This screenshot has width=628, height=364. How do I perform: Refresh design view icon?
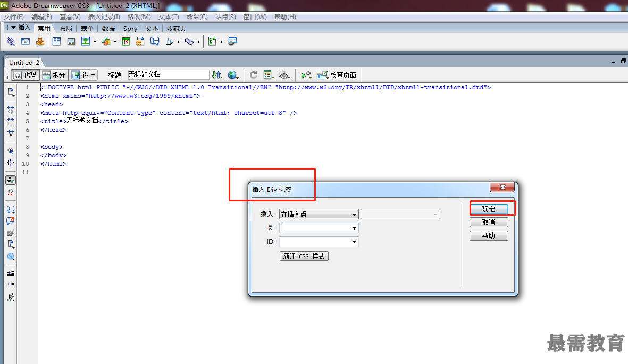tap(254, 75)
